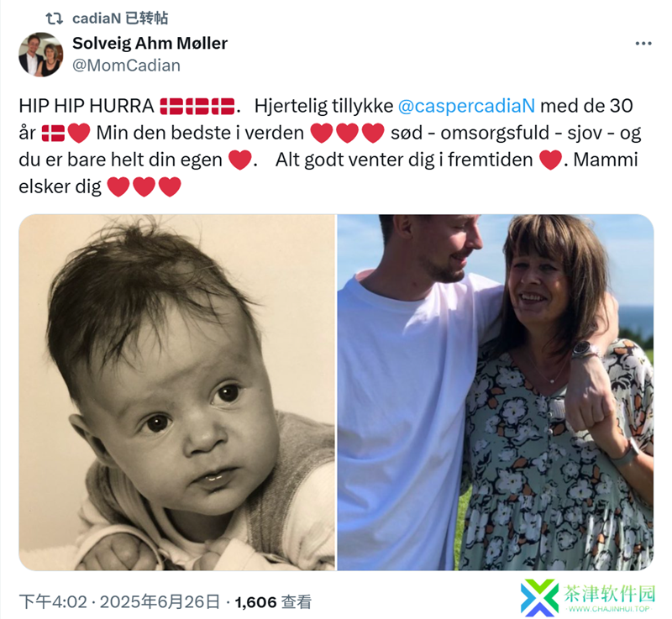
Task: Click the tweet text 'HIP HIP HURRA'
Action: (x=87, y=106)
